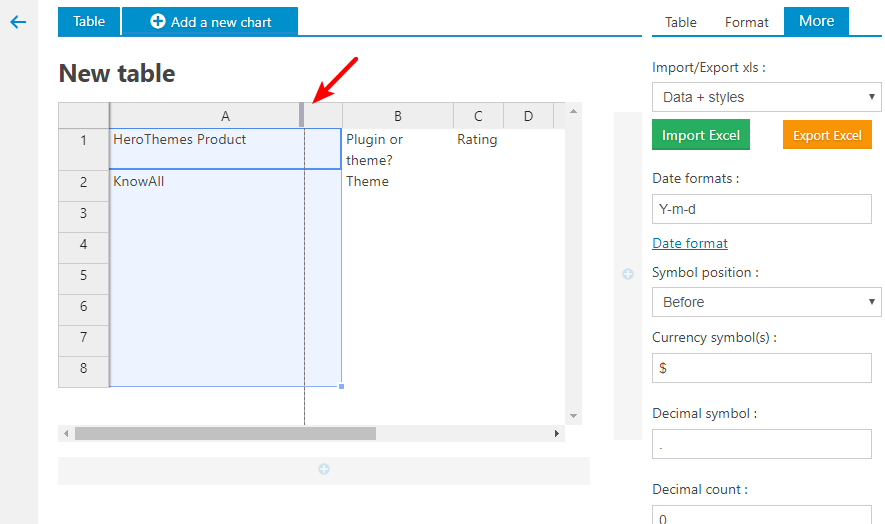Click the plus icon below the table
885x524 pixels.
324,469
